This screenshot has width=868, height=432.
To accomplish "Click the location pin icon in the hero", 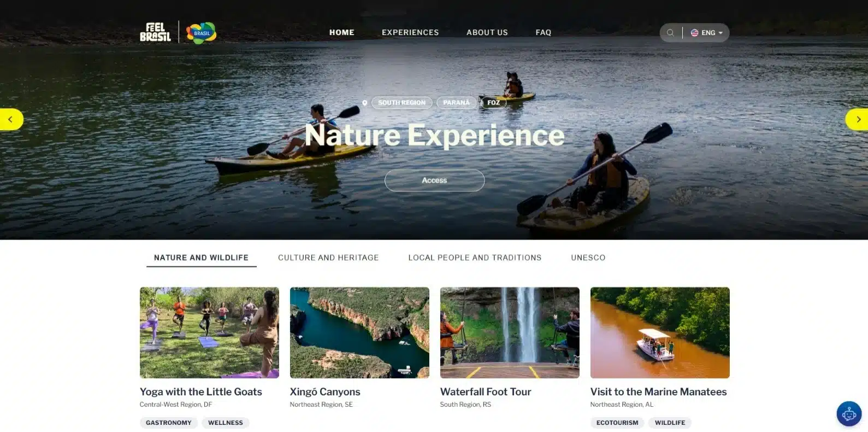I will (x=364, y=103).
